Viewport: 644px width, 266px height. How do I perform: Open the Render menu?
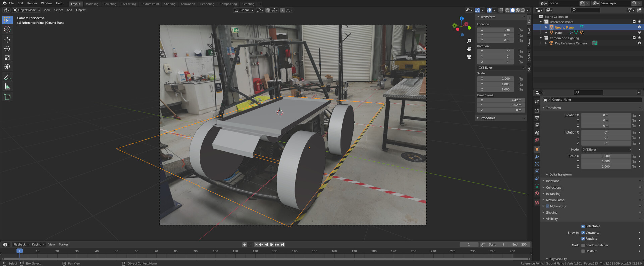click(32, 3)
